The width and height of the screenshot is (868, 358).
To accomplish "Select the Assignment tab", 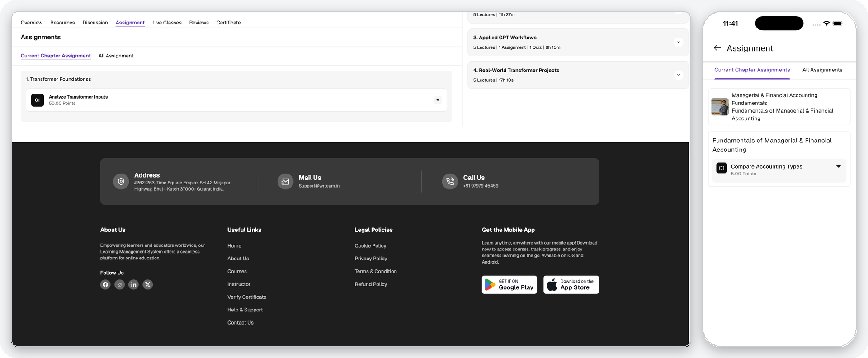I will pos(130,23).
